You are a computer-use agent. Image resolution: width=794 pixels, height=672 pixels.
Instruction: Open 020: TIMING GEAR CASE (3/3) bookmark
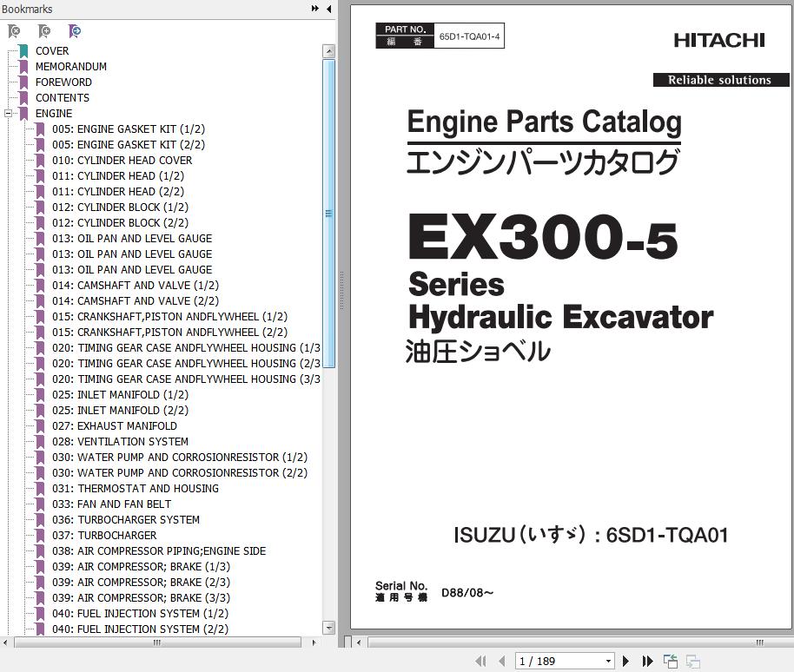pos(186,380)
